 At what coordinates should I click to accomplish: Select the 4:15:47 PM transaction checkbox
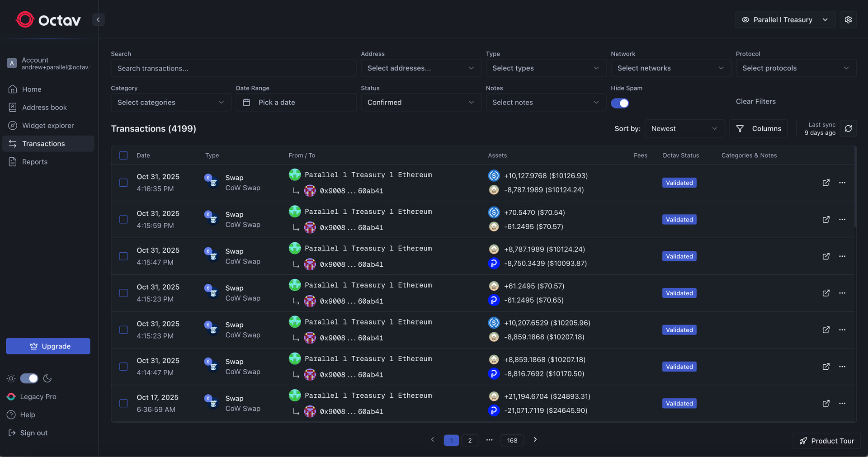coord(123,256)
